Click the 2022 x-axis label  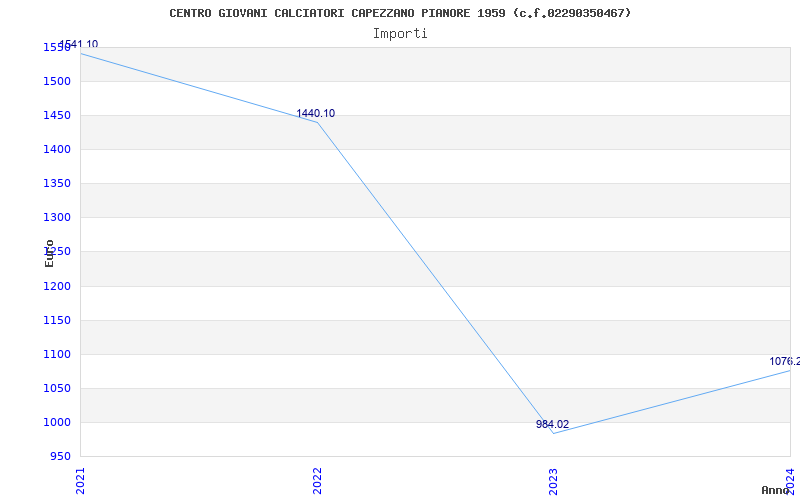[317, 481]
